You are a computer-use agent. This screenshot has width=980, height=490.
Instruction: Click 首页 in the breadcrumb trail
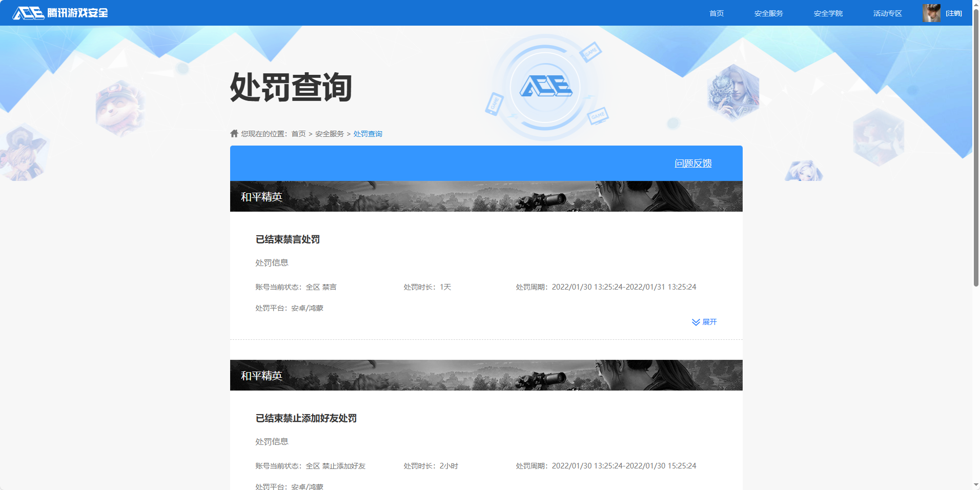(297, 133)
